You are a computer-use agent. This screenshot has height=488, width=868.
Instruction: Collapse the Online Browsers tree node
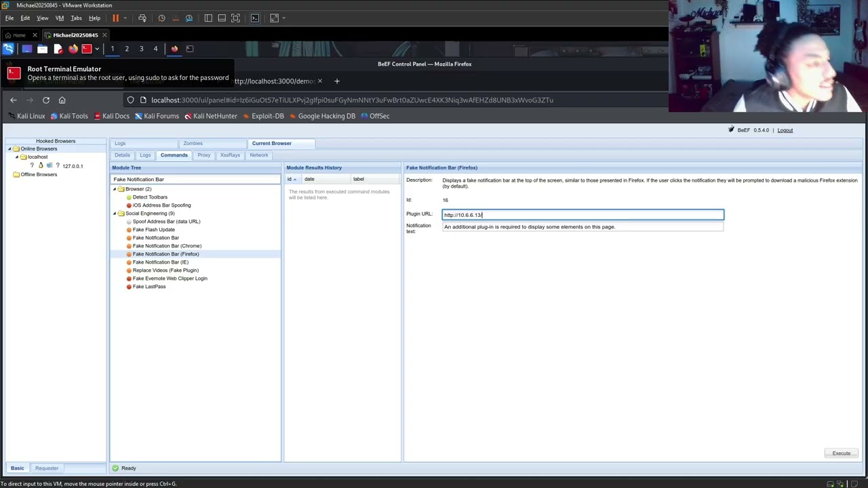[9, 149]
